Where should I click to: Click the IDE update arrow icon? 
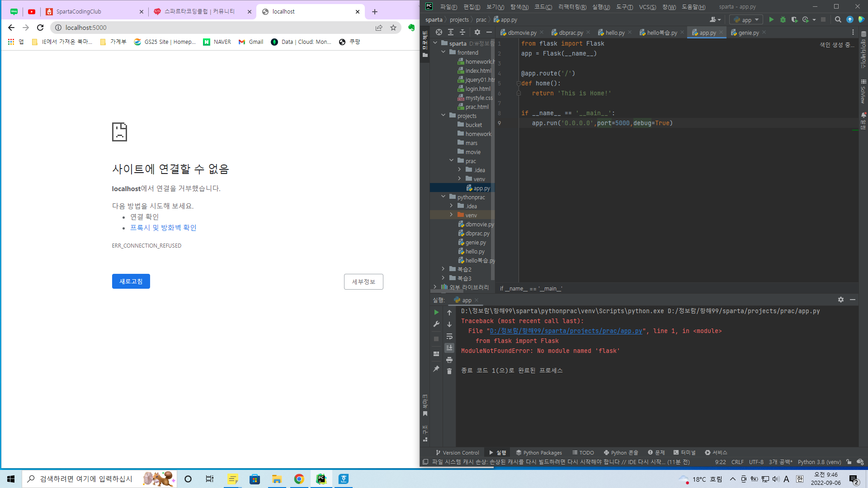850,19
